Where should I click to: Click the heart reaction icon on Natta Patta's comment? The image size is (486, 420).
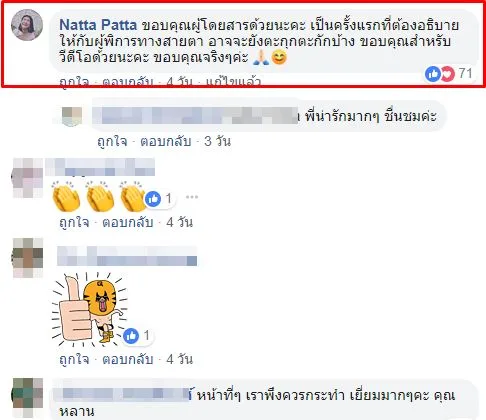[x=448, y=73]
